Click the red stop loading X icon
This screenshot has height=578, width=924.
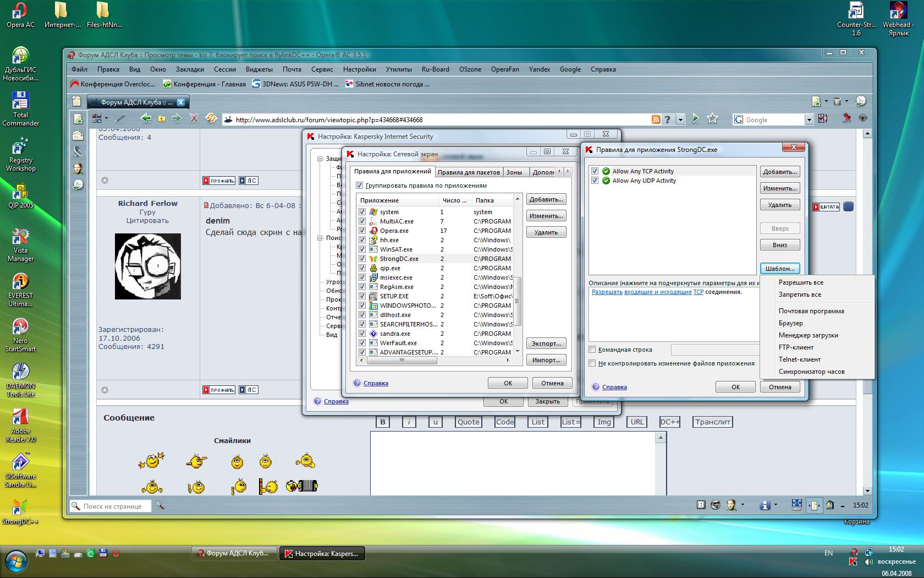[x=194, y=118]
